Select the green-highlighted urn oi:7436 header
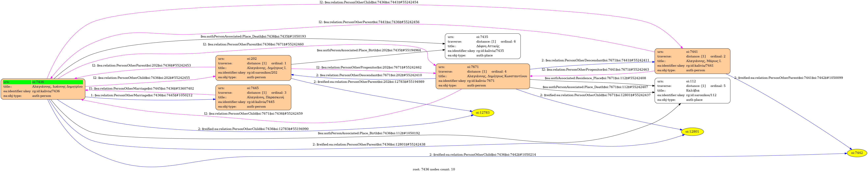Viewport: 868px width, 173px height. (43, 82)
